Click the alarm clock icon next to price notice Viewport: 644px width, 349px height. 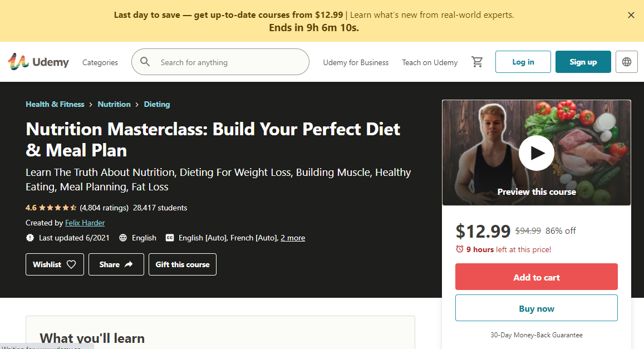pos(461,250)
